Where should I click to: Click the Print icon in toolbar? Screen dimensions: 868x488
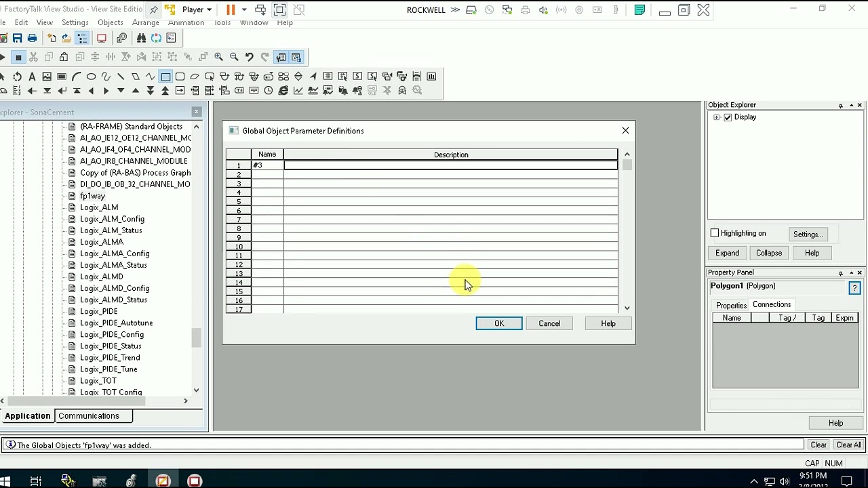coord(32,38)
